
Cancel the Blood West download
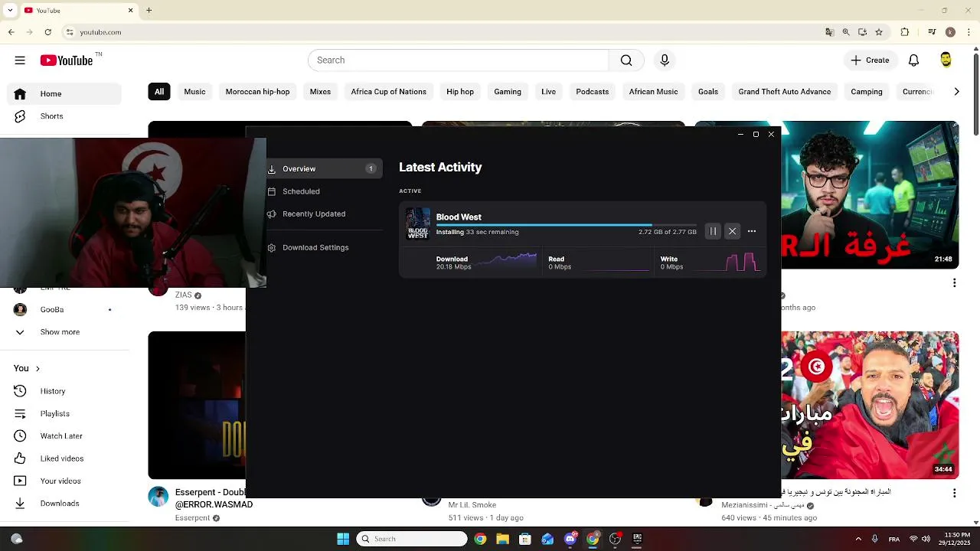tap(733, 231)
